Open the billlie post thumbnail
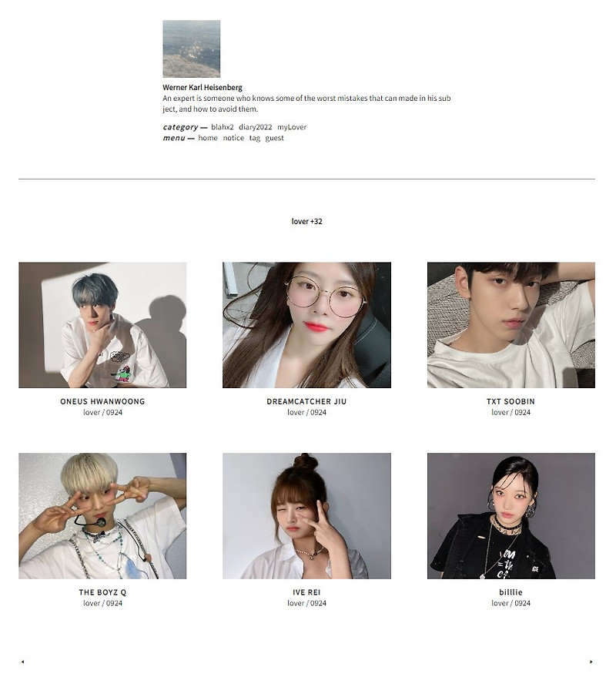Screen dimensions: 616x677 point(511,516)
